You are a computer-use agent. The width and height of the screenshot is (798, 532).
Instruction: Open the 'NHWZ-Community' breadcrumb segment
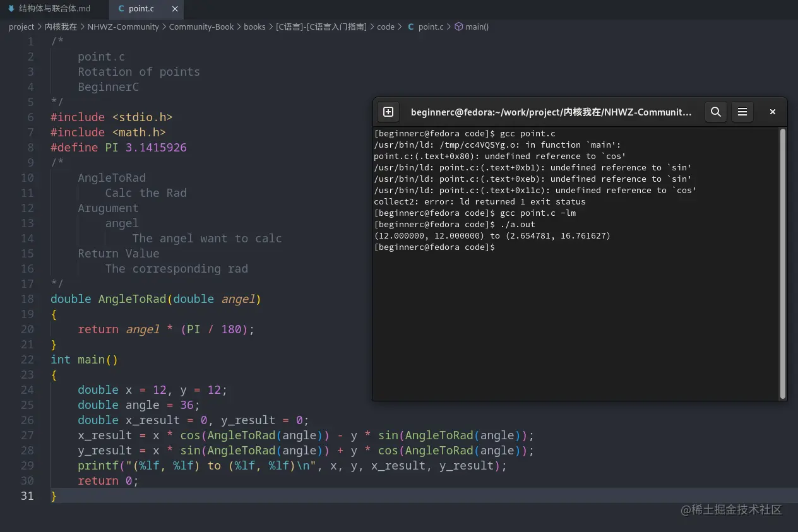point(123,27)
